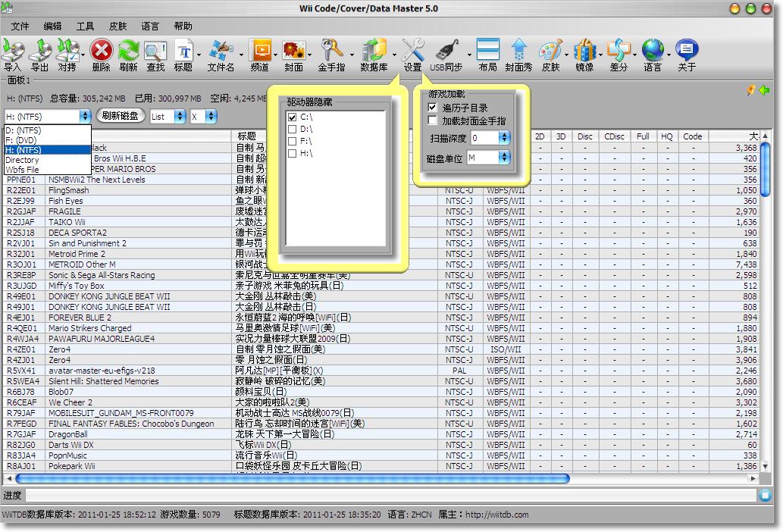Click the 进度 progress bar
This screenshot has width=783, height=532.
391,495
